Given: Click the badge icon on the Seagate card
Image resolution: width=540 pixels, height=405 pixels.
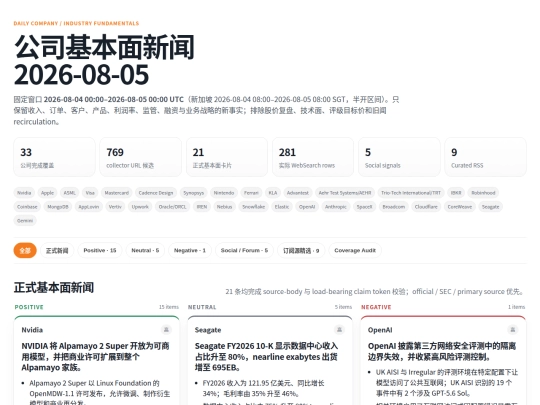Looking at the screenshot, I should 339,330.
